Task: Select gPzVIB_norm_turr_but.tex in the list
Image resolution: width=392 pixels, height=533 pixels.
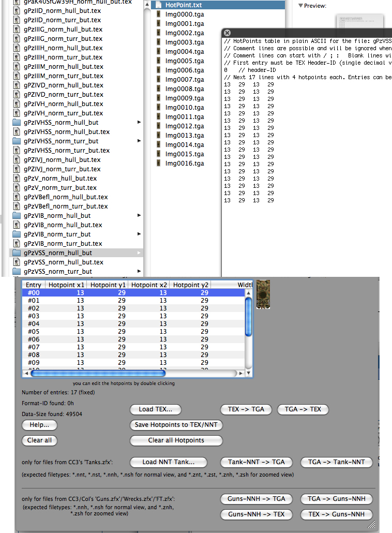Action: click(63, 244)
